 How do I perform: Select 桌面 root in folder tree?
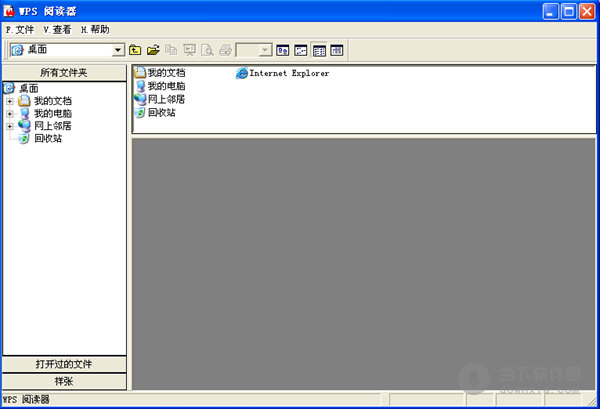(x=29, y=88)
